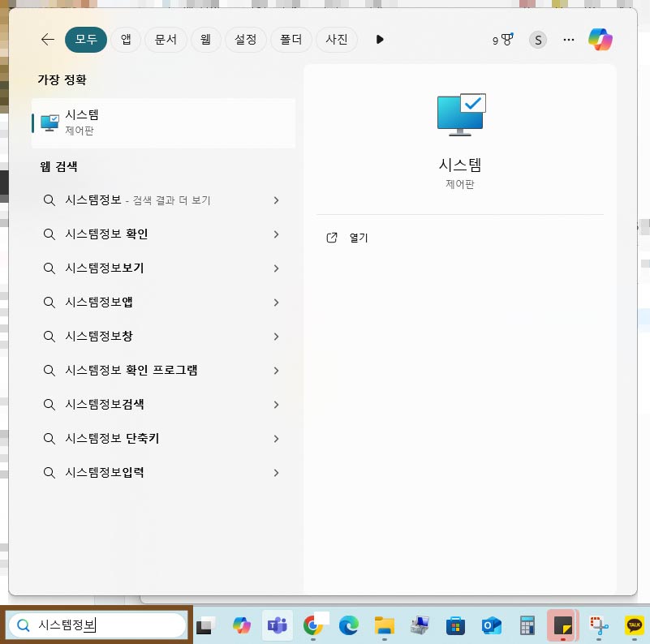Click the 'S' account avatar in the search window
The width and height of the screenshot is (650, 644).
tap(537, 39)
